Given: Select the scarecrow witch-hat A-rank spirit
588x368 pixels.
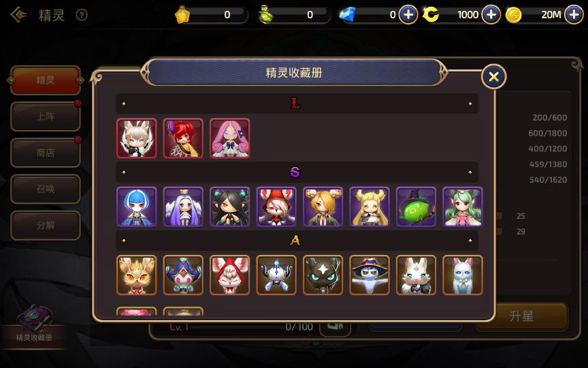Looking at the screenshot, I should [x=369, y=275].
